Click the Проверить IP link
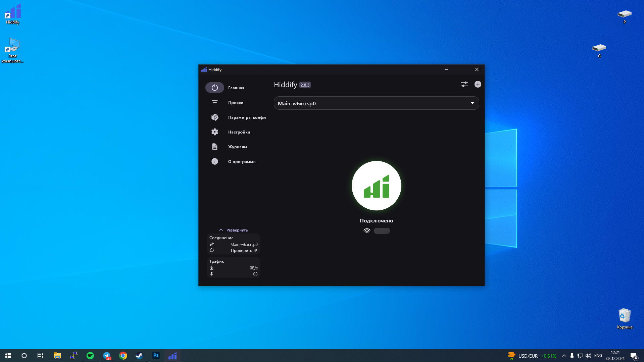Screen dimensions: 644x362 pos(244,251)
